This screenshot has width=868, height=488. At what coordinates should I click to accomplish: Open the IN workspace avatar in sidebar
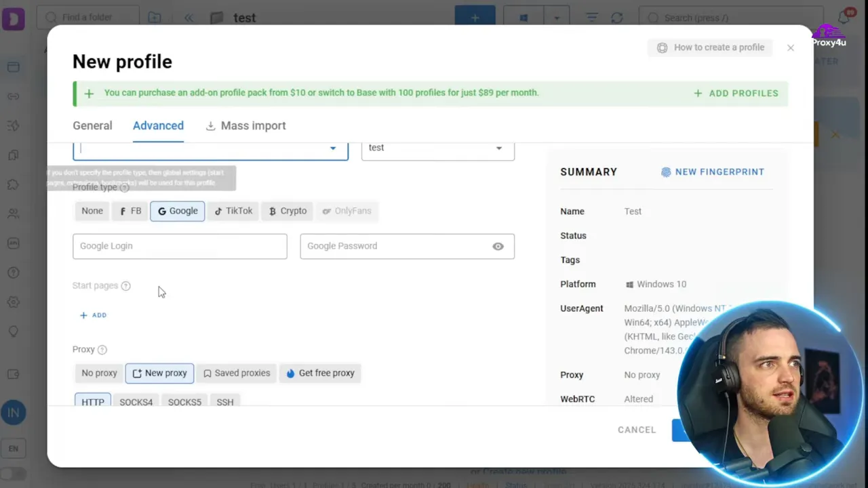tap(14, 412)
